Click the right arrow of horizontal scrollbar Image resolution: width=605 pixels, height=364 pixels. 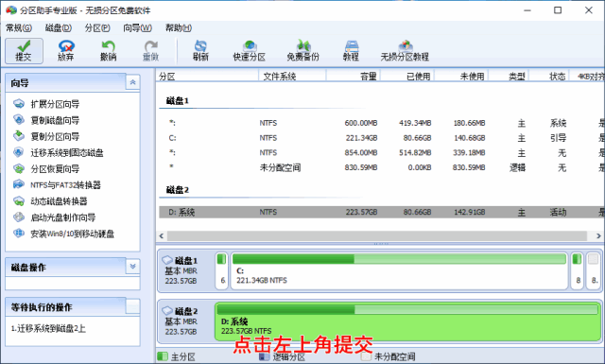[x=598, y=235]
